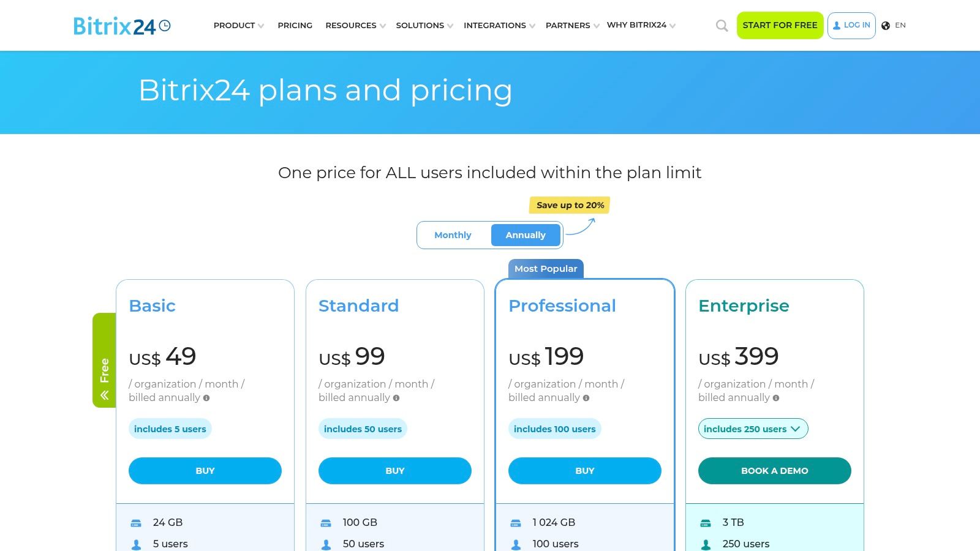Open the INTEGRATIONS menu

(x=495, y=26)
